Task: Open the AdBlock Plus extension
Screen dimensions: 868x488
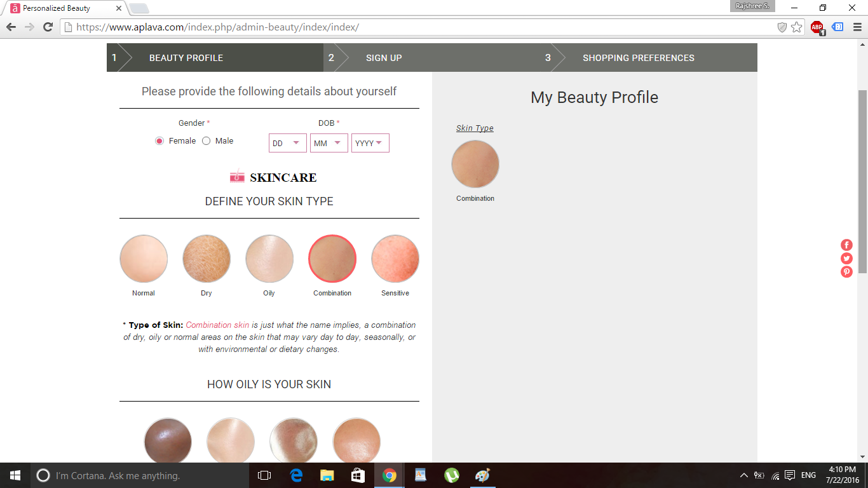Action: pos(817,27)
